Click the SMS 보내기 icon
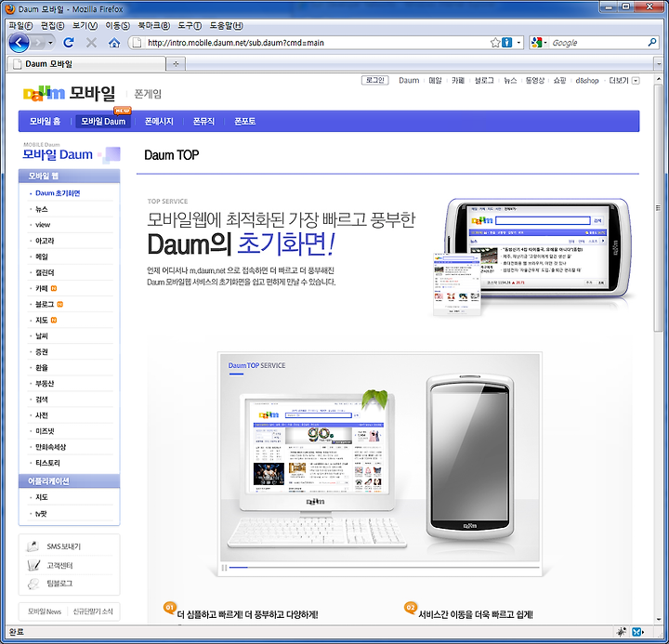Image resolution: width=669 pixels, height=644 pixels. (x=33, y=545)
